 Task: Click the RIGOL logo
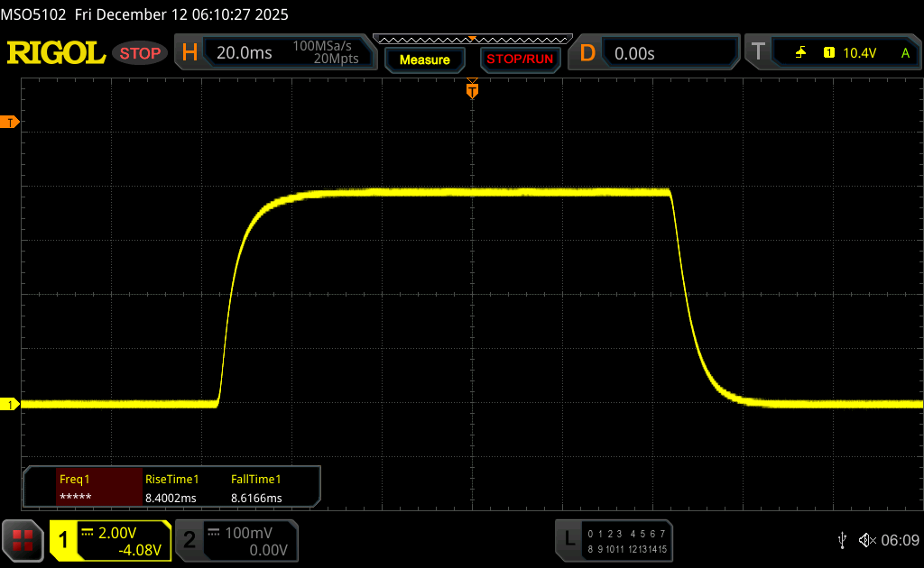[x=56, y=53]
